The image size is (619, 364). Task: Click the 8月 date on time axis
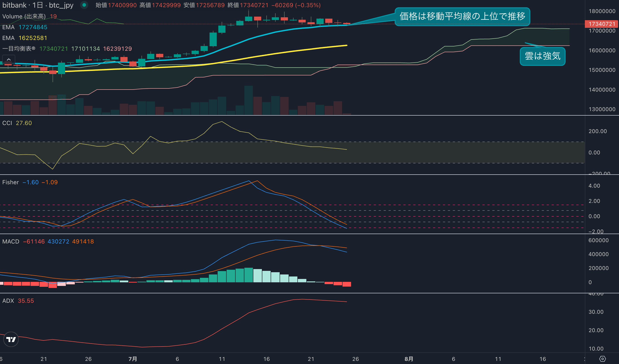(x=409, y=359)
